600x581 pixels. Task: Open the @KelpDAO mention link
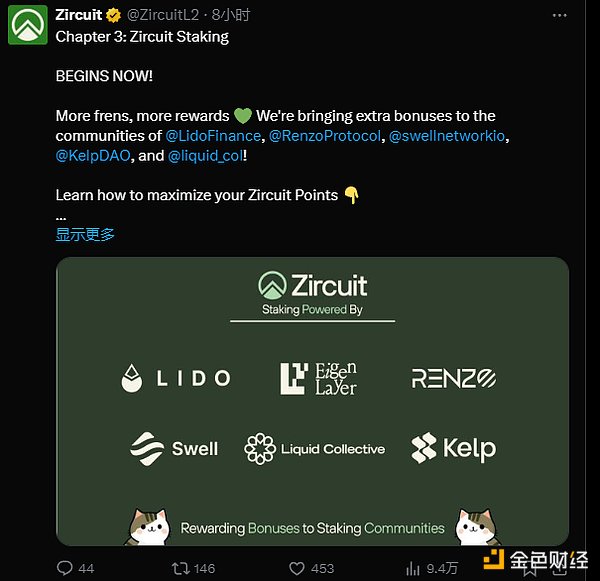tap(94, 156)
